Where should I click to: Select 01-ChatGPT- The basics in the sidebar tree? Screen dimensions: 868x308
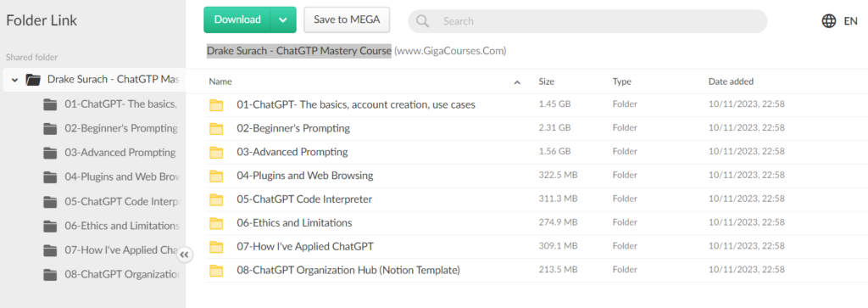(x=120, y=104)
